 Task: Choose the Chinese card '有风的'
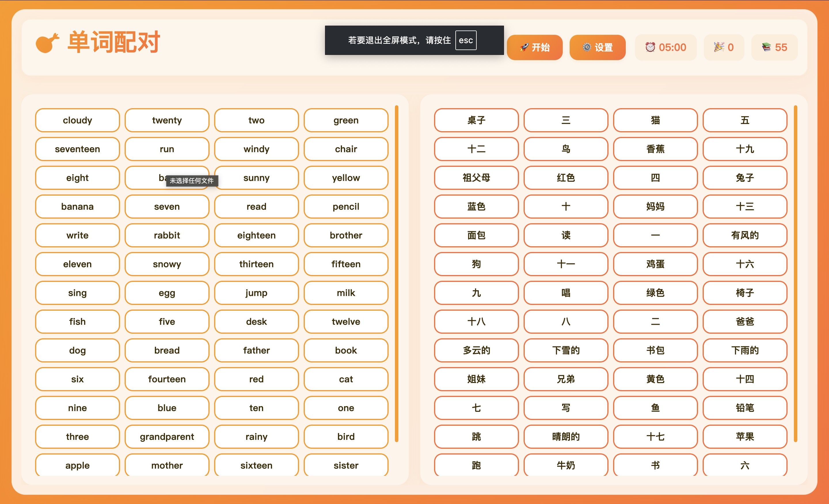click(745, 235)
